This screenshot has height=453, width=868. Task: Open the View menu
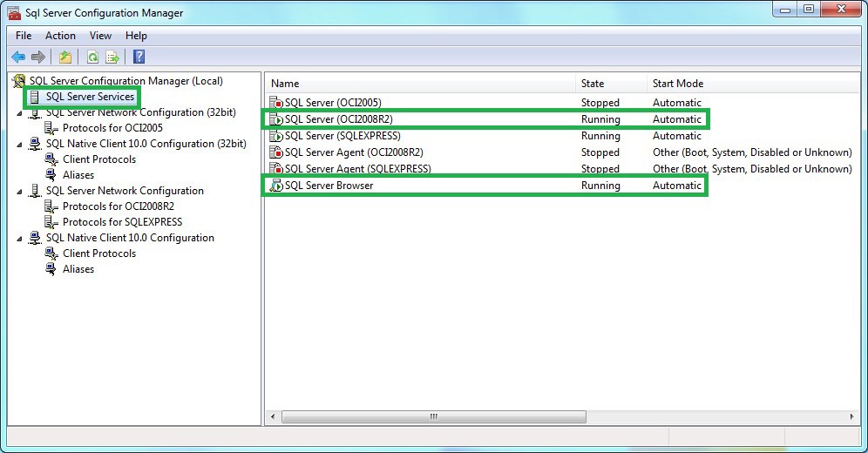(x=100, y=36)
